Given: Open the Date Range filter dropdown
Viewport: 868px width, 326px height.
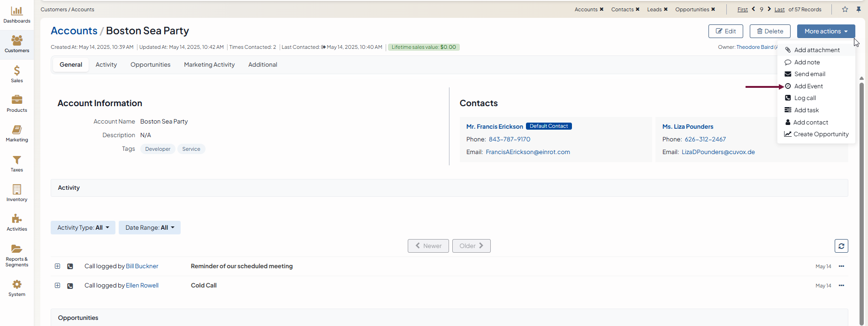Looking at the screenshot, I should point(150,228).
